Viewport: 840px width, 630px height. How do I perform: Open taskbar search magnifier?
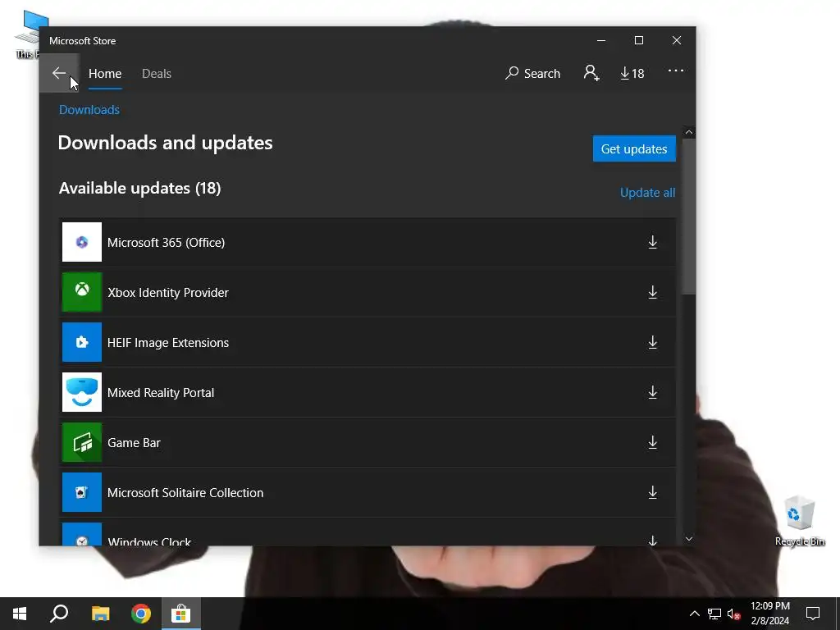coord(59,614)
